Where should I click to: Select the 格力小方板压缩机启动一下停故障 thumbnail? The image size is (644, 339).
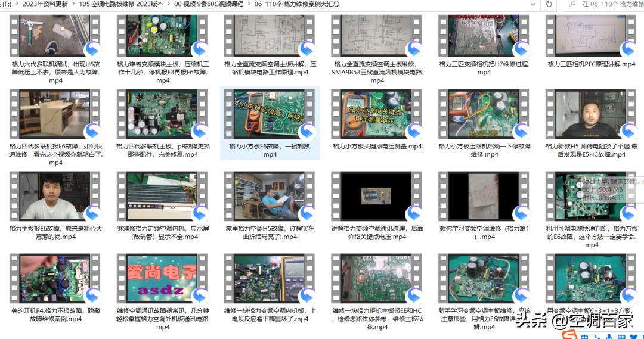point(484,114)
